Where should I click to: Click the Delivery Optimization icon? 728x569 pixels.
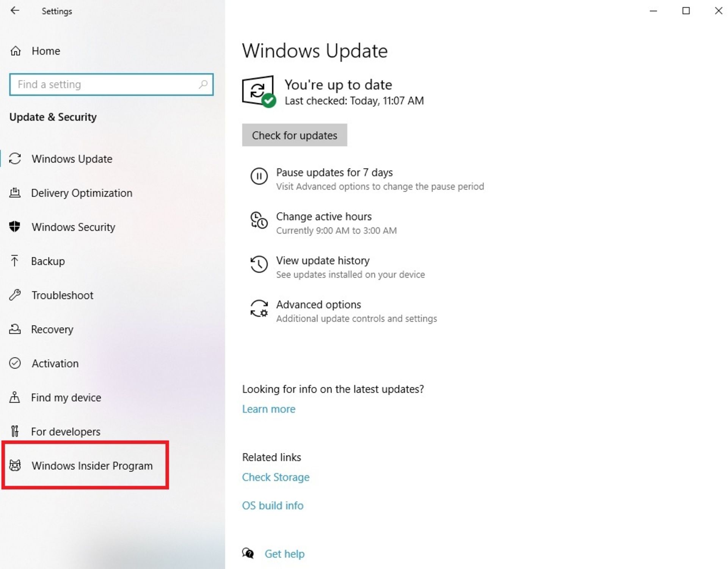[16, 192]
